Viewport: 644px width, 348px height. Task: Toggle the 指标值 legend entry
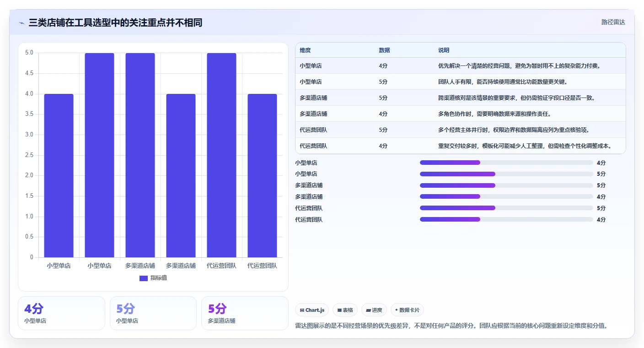tap(153, 278)
